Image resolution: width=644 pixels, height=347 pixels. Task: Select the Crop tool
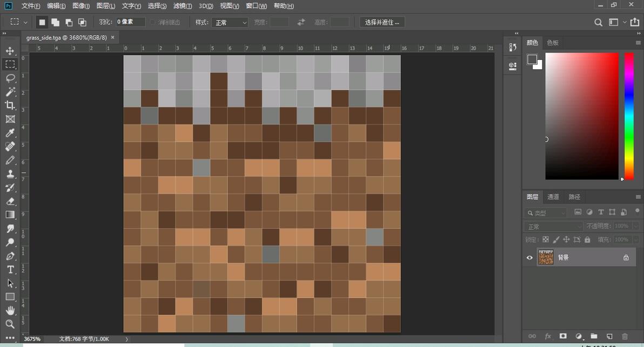(x=10, y=105)
